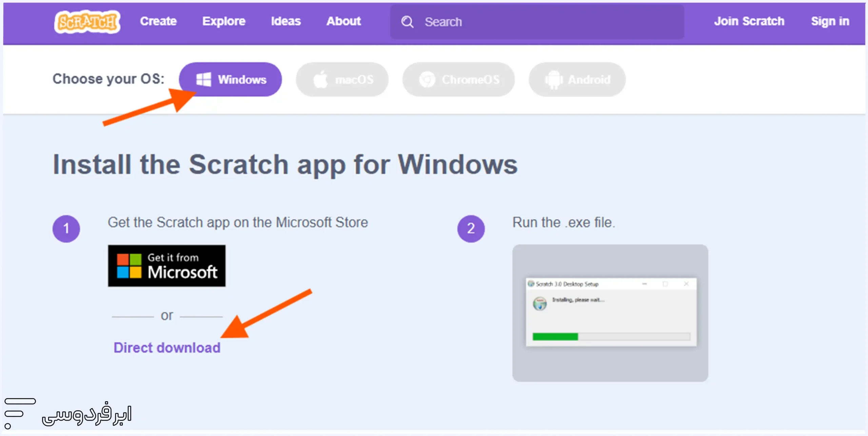Viewport: 868px width, 436px height.
Task: Click the Direct download link
Action: click(x=167, y=348)
